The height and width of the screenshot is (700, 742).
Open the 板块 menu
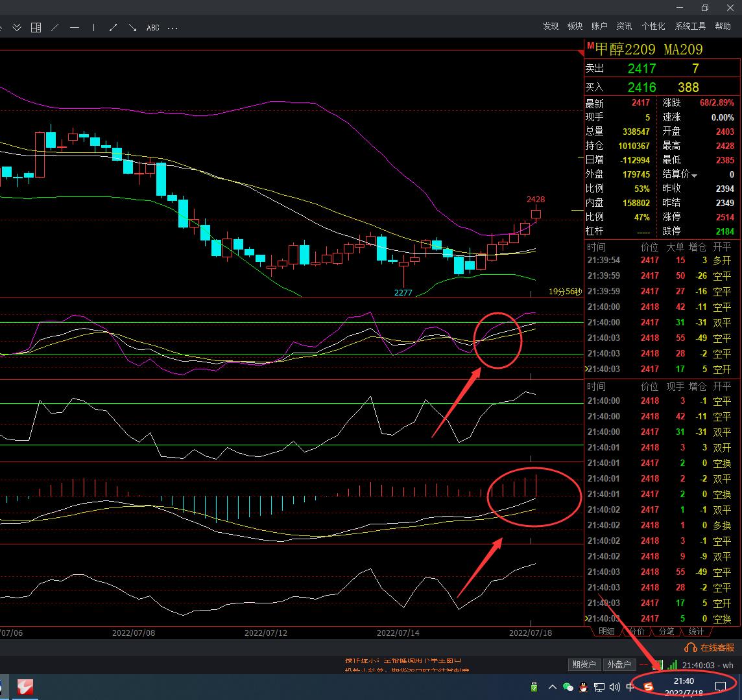[575, 26]
